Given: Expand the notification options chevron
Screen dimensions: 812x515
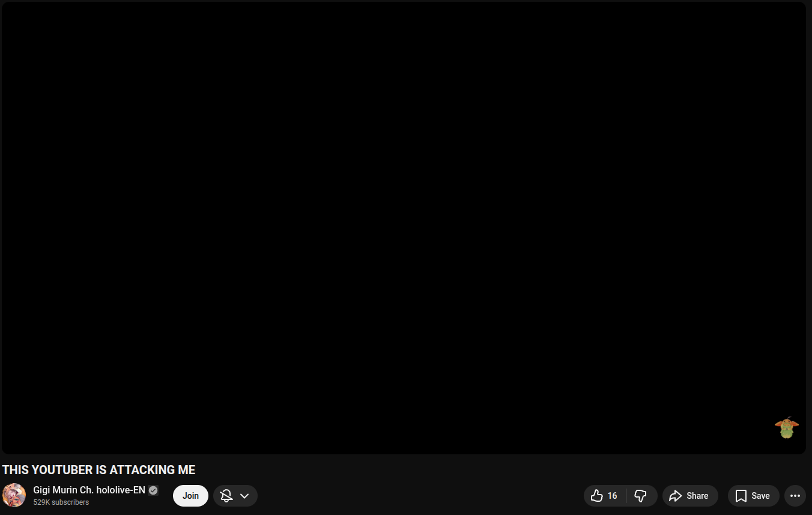Looking at the screenshot, I should [244, 496].
